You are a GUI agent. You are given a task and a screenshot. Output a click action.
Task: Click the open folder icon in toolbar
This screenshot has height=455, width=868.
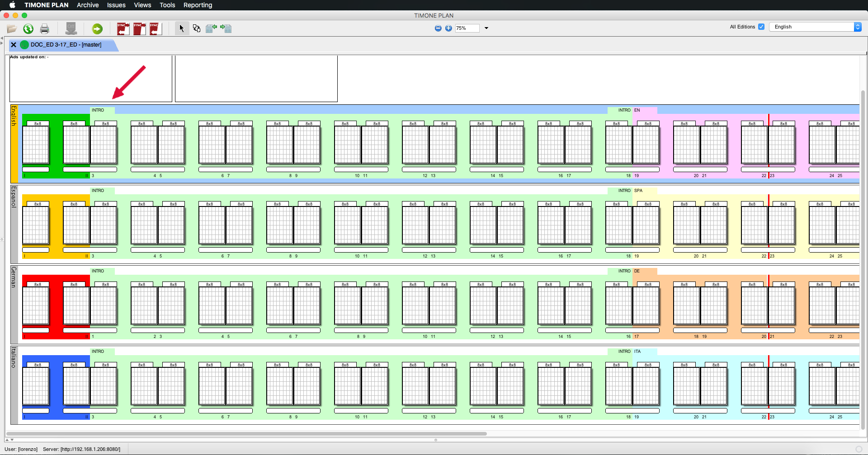(12, 29)
